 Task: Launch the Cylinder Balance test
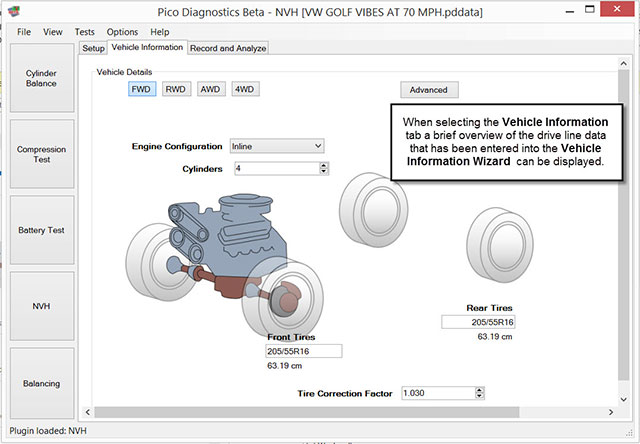(x=42, y=78)
